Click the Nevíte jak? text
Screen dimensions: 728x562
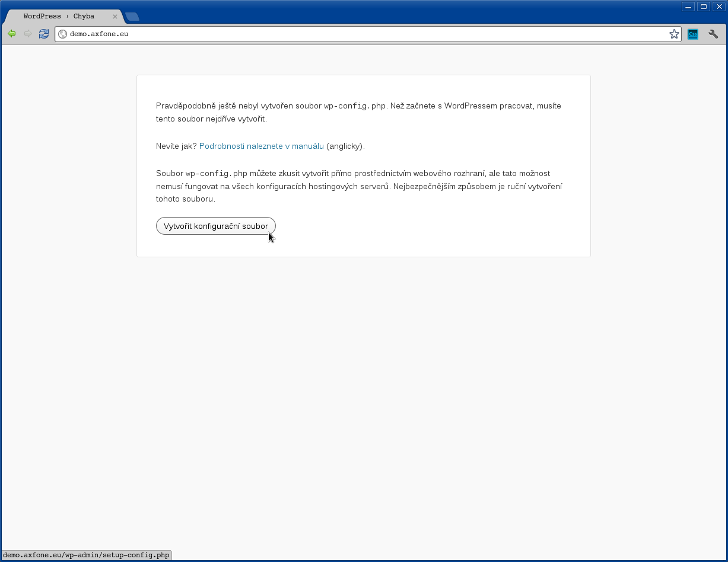[x=176, y=146]
